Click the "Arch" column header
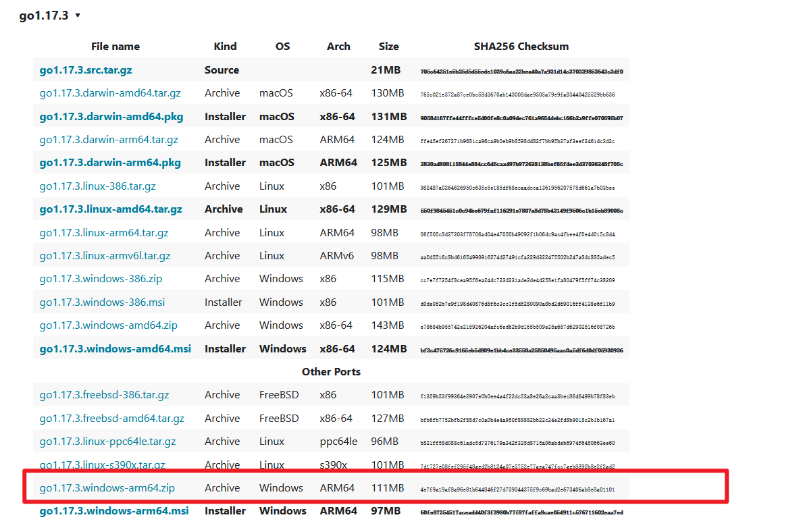Image resolution: width=803 pixels, height=532 pixels. tap(338, 47)
